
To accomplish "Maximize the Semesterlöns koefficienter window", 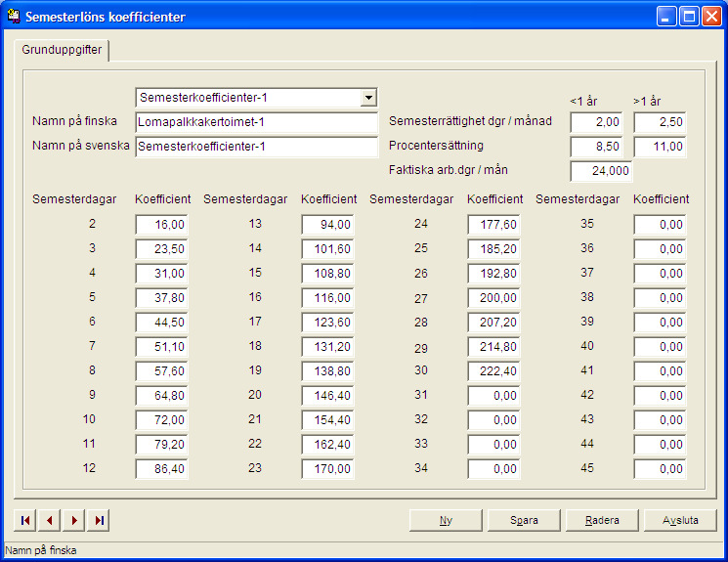I will tap(689, 17).
